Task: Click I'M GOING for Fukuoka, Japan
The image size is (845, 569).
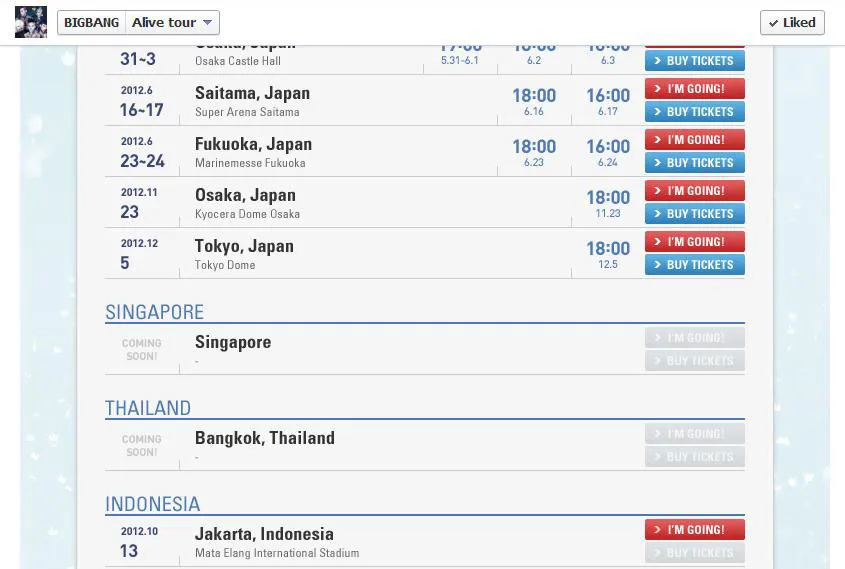Action: click(695, 140)
